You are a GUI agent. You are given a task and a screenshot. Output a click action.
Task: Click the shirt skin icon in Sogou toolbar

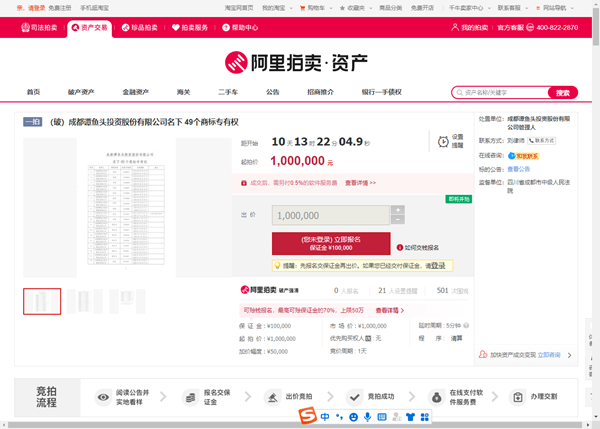[411, 416]
